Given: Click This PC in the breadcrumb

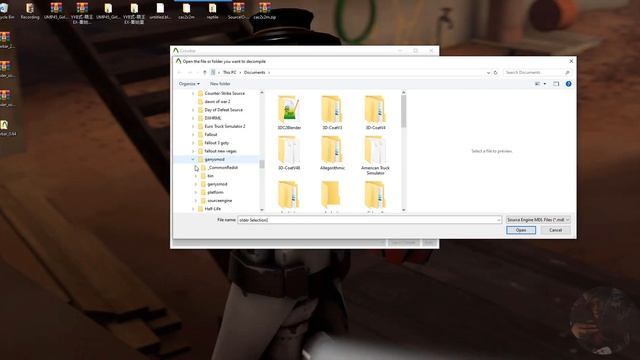Looking at the screenshot, I should (229, 72).
